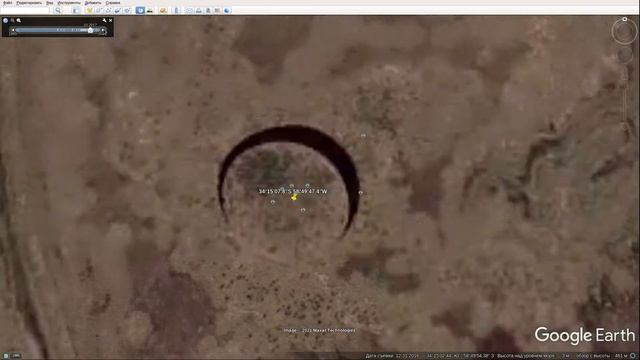Toggle the historical imagery clock button
Viewport: 640px width, 360px height.
140,10
